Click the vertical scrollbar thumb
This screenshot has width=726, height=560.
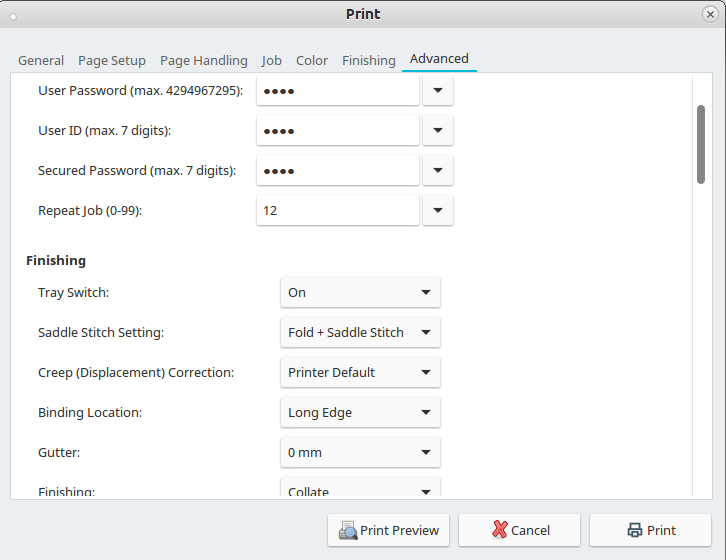click(701, 144)
